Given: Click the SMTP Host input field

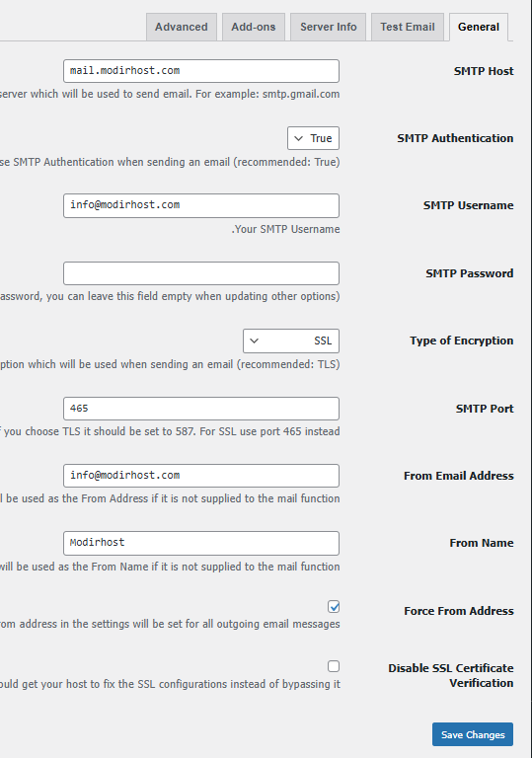Looking at the screenshot, I should (x=201, y=71).
